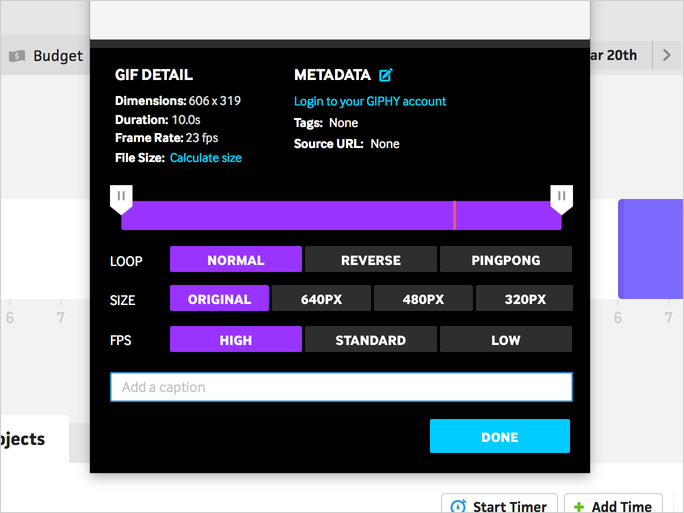Click the Calculate size link
This screenshot has width=684, height=513.
(x=205, y=157)
